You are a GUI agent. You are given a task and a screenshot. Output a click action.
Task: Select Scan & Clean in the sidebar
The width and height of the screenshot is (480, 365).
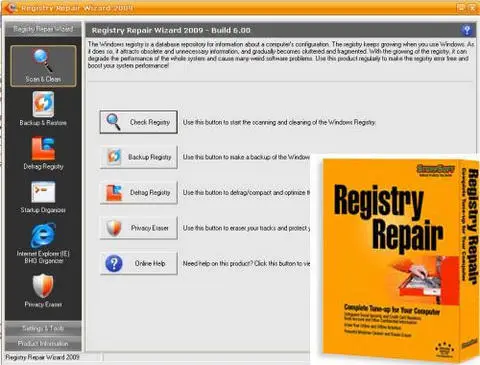(x=43, y=66)
